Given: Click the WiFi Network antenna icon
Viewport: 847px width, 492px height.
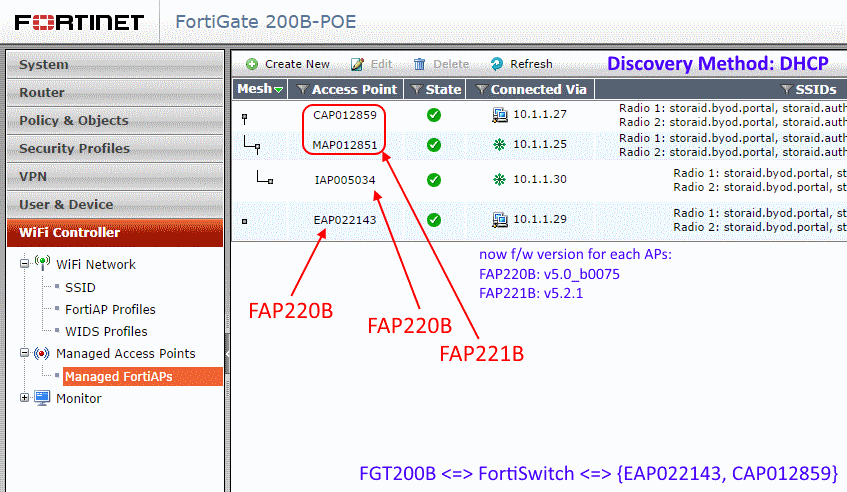Looking at the screenshot, I should [42, 263].
